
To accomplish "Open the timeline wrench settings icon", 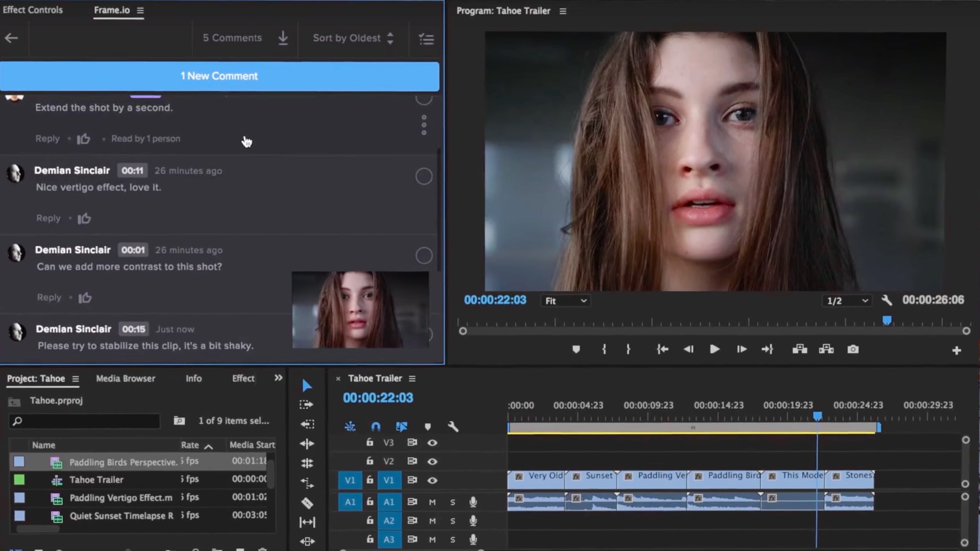I will (453, 427).
